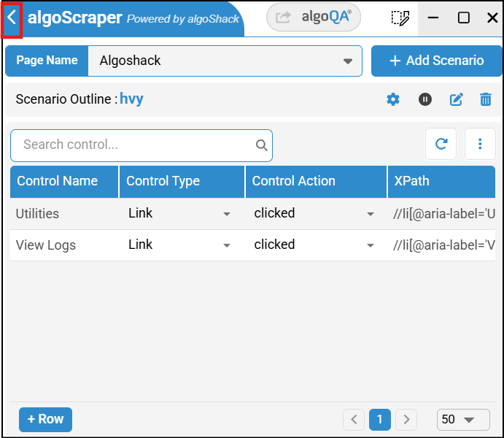This screenshot has height=438, width=504.
Task: Open Control Action dropdown for View Logs
Action: coord(369,245)
